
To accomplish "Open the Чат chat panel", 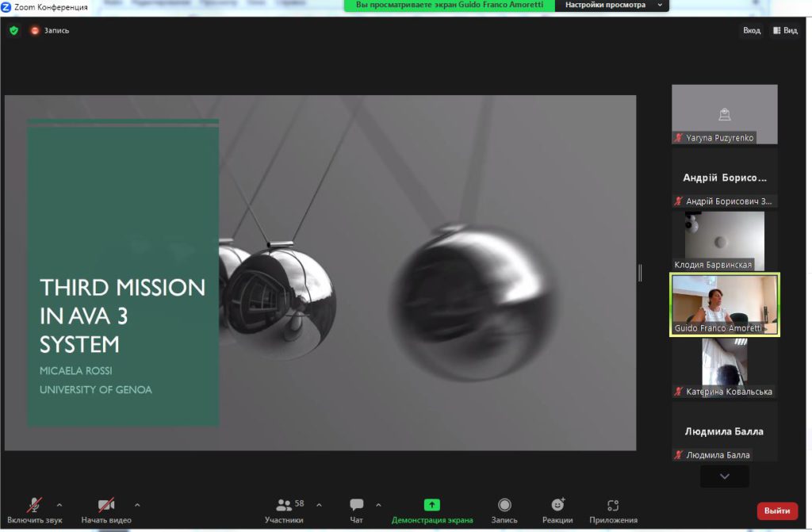I will coord(357,510).
